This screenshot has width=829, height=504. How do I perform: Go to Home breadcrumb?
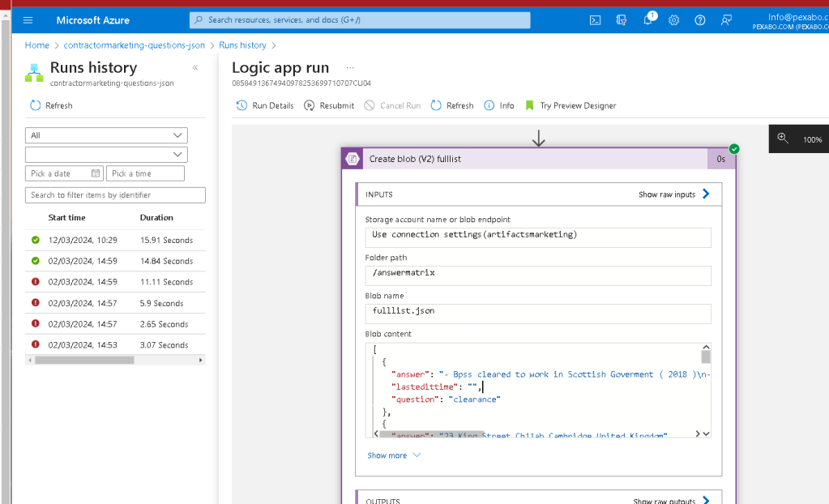point(37,45)
